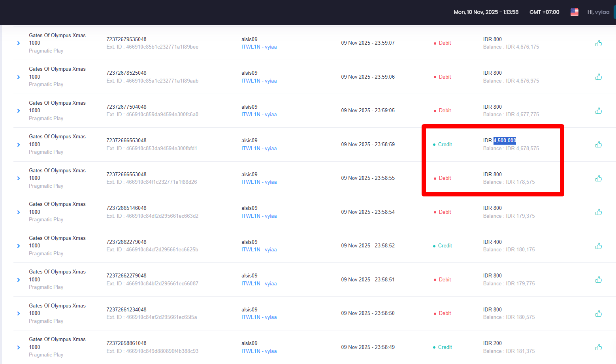Click Balance : IDR 181,375 text
The image size is (616, 364).
pyautogui.click(x=509, y=351)
